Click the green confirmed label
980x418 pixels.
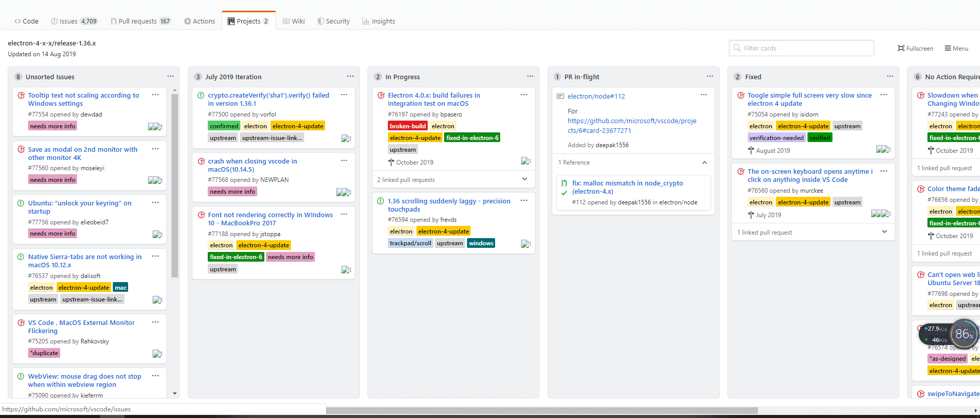tap(224, 126)
